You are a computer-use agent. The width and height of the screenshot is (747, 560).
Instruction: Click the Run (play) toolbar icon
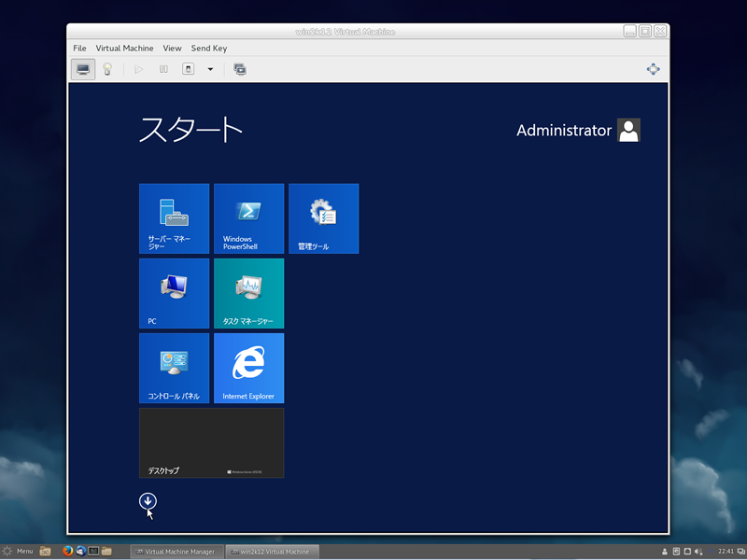(x=138, y=69)
